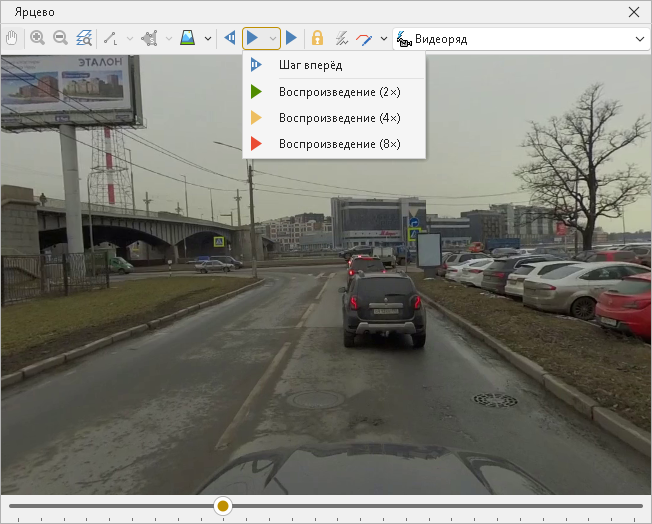This screenshot has width=652, height=524.
Task: Click the zoom in magnifier icon
Action: [x=38, y=39]
